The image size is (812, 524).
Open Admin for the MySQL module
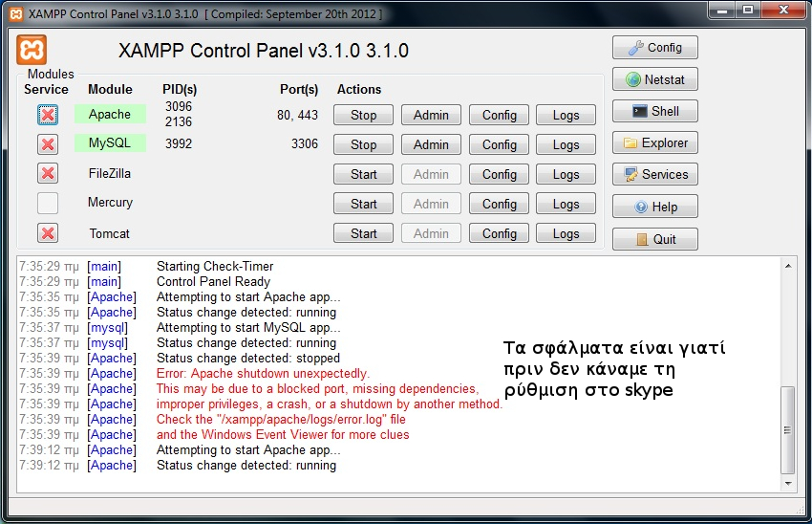431,144
